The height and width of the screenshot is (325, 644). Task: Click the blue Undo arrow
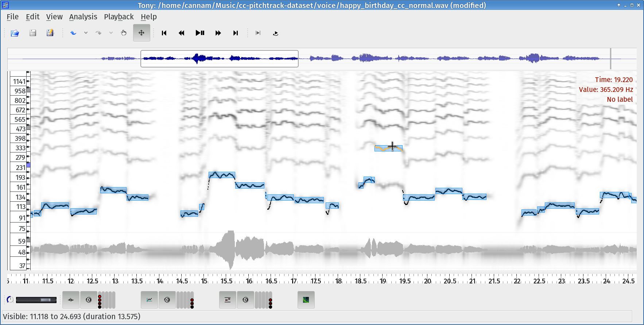coord(73,33)
